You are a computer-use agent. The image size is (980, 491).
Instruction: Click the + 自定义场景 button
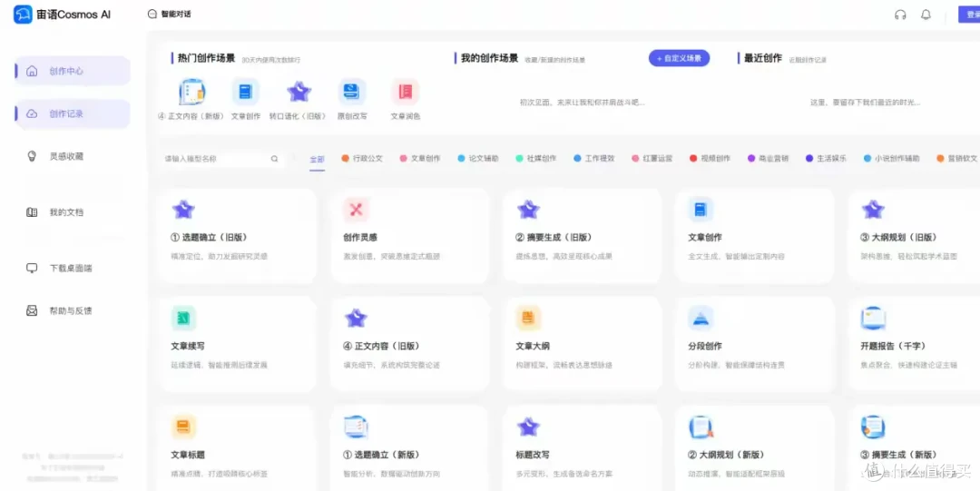click(679, 58)
